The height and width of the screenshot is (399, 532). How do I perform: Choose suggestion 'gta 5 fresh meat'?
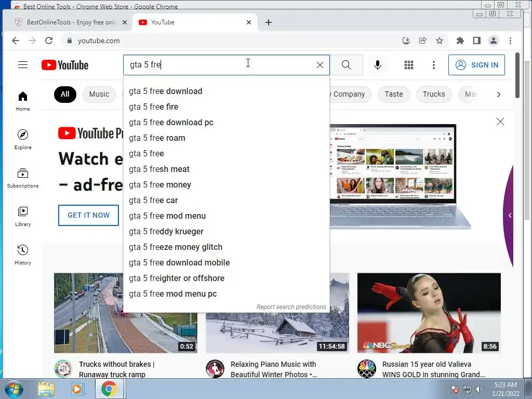click(226, 169)
